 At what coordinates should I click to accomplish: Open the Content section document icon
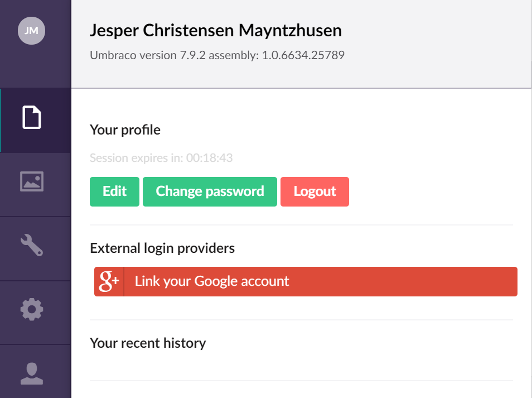pos(32,117)
